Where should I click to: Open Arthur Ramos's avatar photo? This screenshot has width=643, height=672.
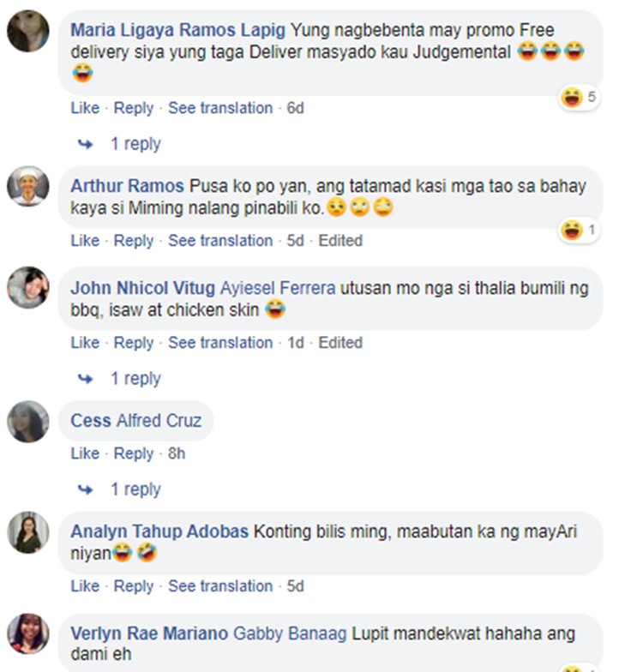click(28, 187)
